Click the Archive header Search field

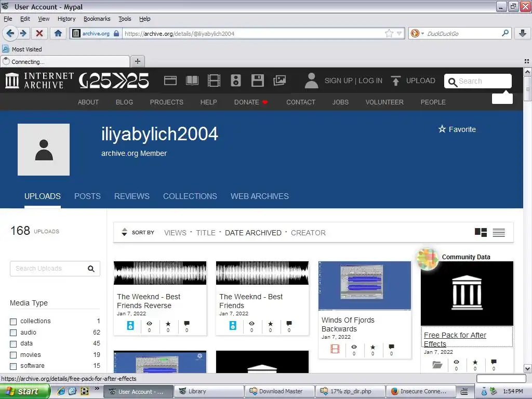tap(478, 81)
